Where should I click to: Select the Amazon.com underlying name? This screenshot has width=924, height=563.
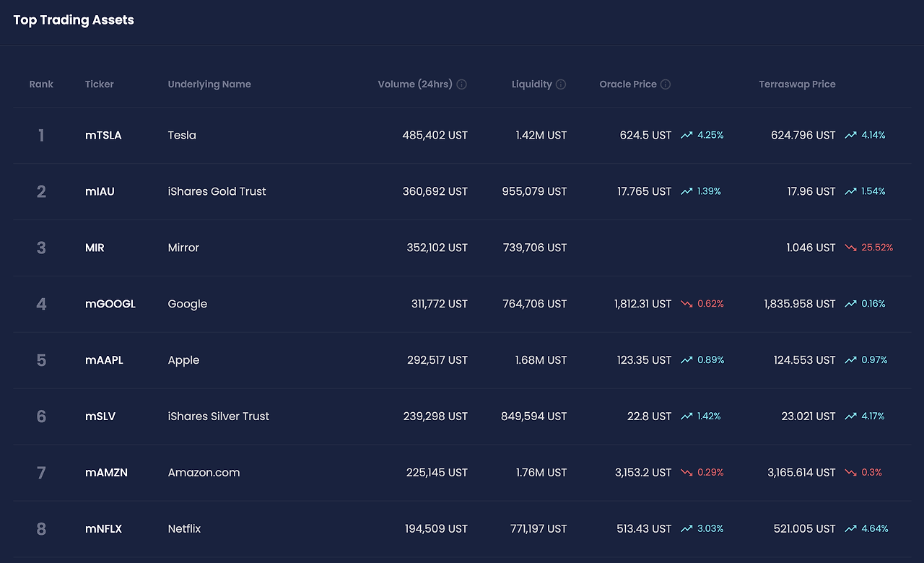click(204, 473)
